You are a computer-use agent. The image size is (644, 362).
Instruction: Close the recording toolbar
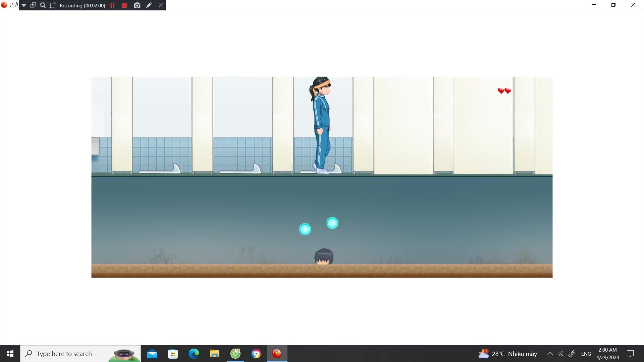tap(161, 5)
